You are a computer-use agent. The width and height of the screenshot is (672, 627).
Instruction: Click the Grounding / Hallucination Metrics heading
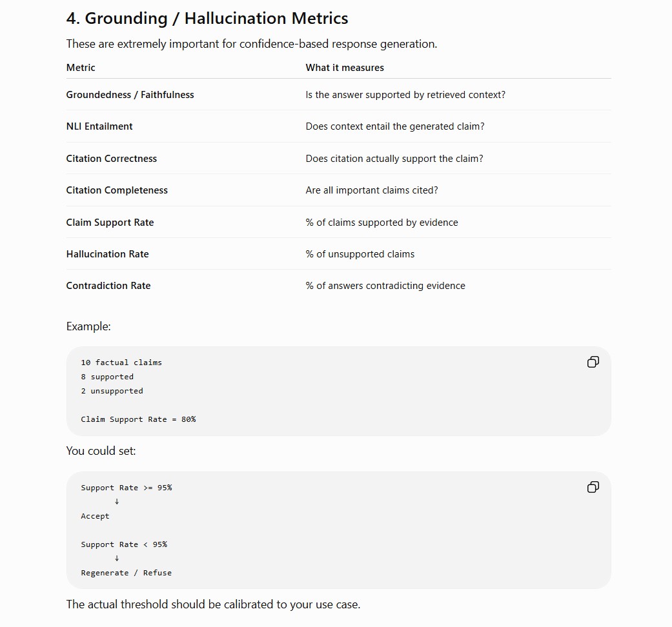tap(207, 19)
